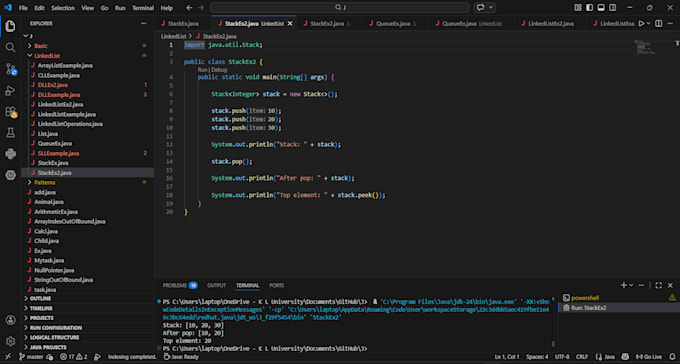Click the LinkedList breadcrumb
Screen dimensions: 680x364
click(x=173, y=36)
